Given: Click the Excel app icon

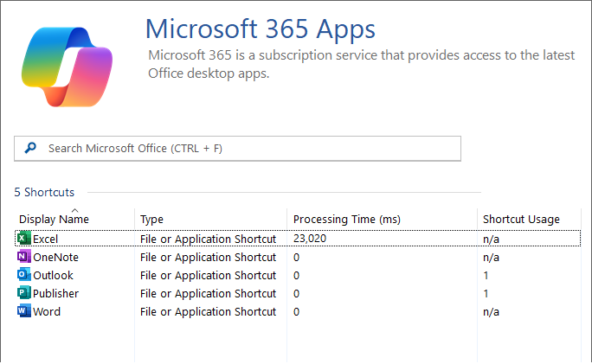Looking at the screenshot, I should pos(24,239).
